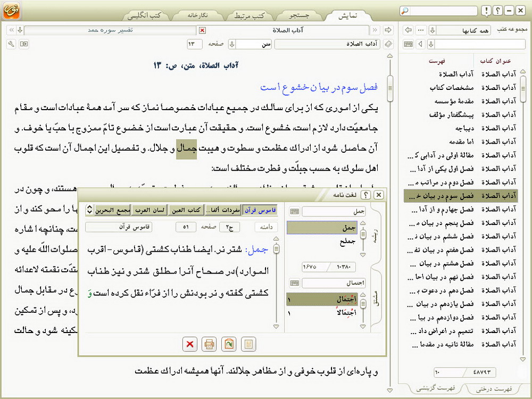The image size is (532, 399).
Task: Open help with the main window question mark
Action: 498,11
